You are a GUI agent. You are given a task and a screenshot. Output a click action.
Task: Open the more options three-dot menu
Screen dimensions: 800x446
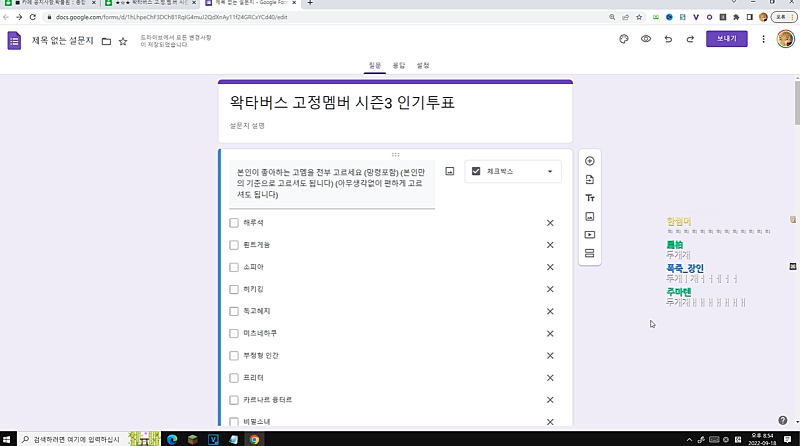764,39
